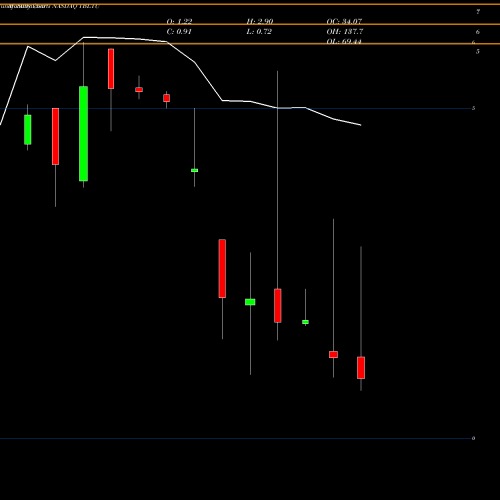Click the chart title mentioning NASDAQ

(49, 6)
